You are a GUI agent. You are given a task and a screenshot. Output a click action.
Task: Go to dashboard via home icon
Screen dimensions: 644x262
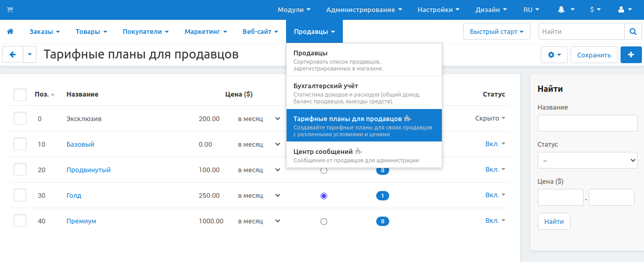[10, 32]
